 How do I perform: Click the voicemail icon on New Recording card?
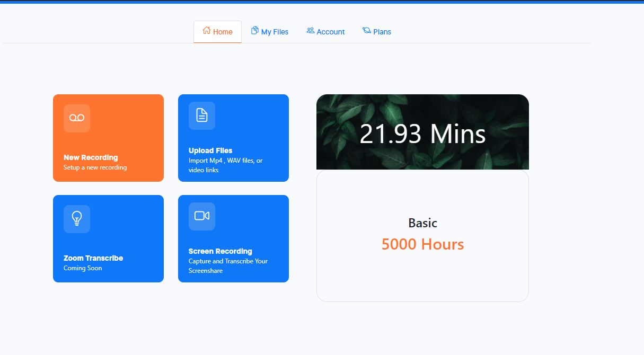77,118
